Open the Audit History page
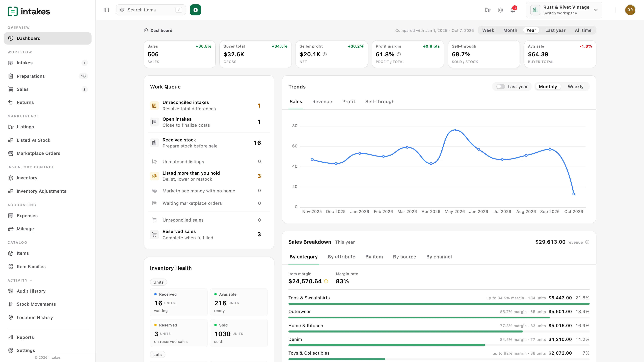644x362 pixels. click(x=47, y=291)
